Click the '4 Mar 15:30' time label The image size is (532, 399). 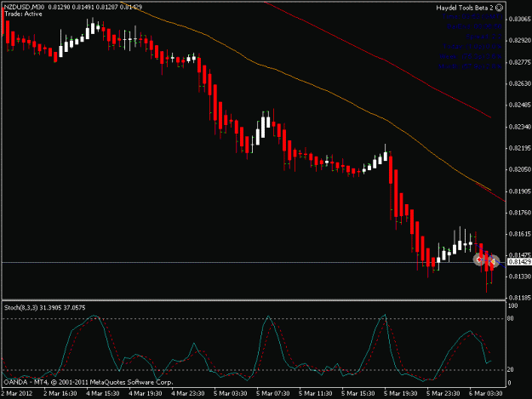coord(102,394)
